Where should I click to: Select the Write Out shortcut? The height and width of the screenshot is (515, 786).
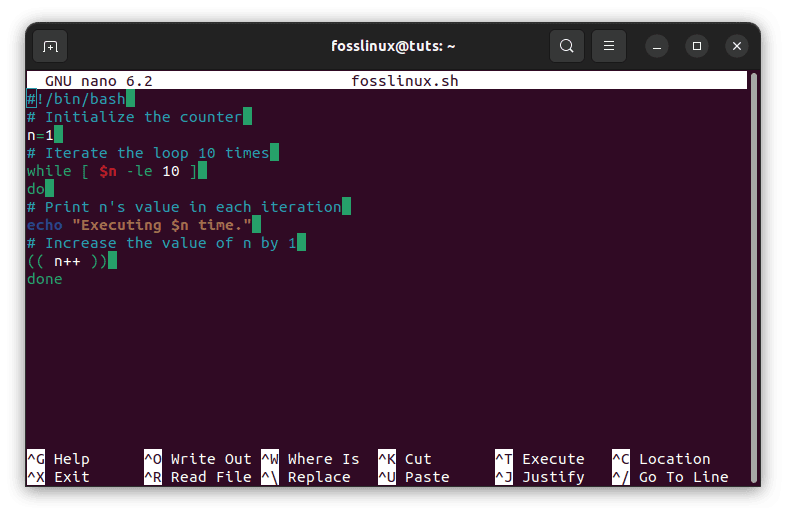210,459
